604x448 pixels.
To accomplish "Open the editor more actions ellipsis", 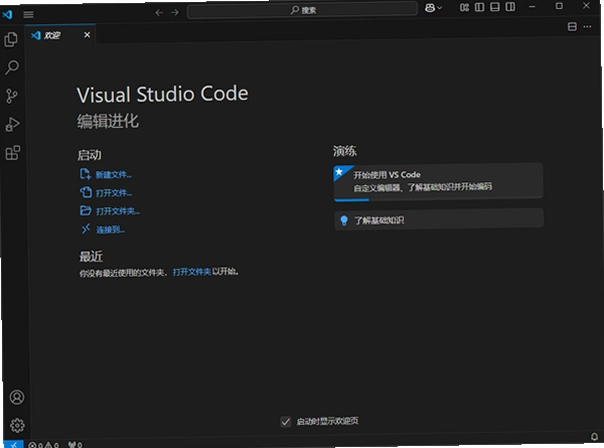I will tap(587, 27).
